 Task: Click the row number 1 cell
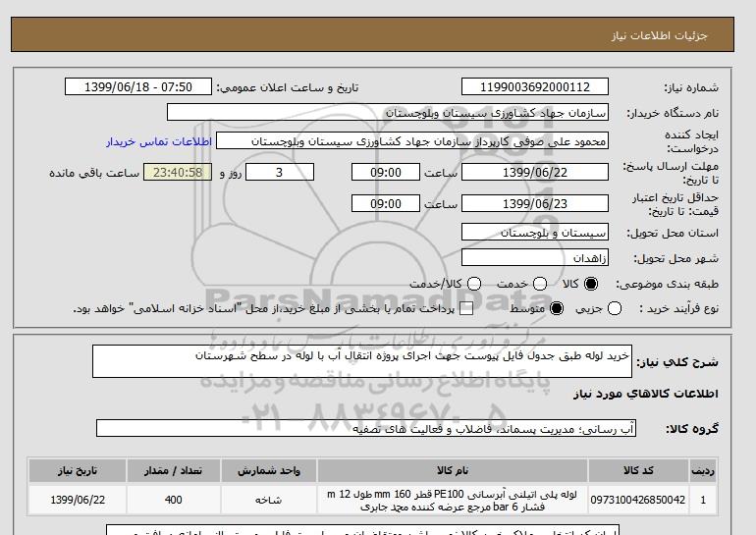coord(703,500)
